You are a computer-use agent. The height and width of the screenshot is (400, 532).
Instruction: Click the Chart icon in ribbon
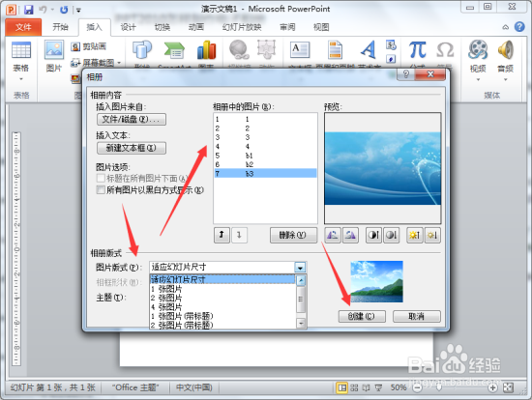point(207,50)
